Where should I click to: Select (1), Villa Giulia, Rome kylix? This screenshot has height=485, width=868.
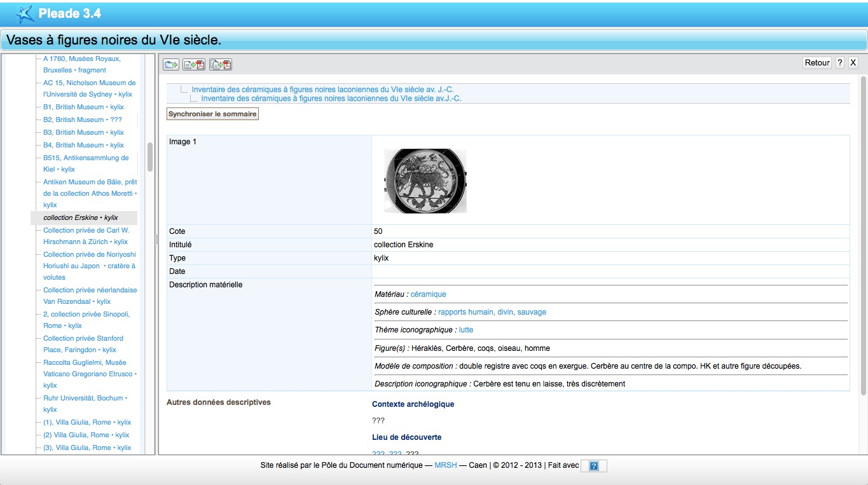(x=87, y=422)
